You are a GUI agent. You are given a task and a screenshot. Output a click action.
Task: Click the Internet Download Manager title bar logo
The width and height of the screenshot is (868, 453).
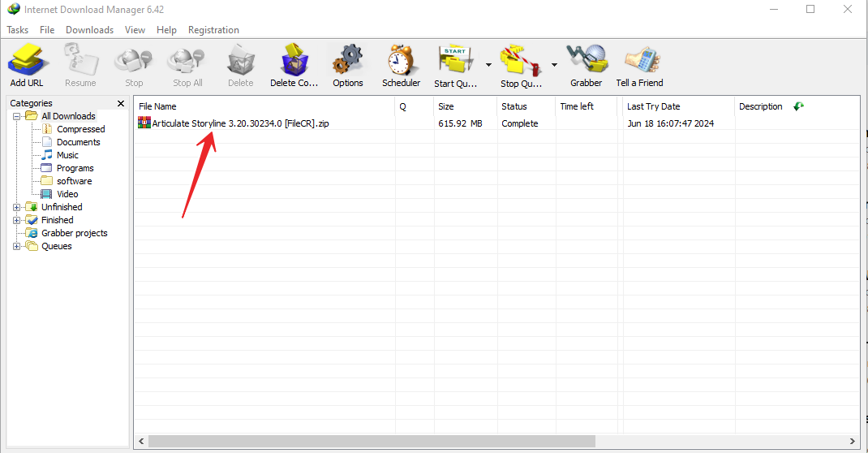[x=13, y=9]
